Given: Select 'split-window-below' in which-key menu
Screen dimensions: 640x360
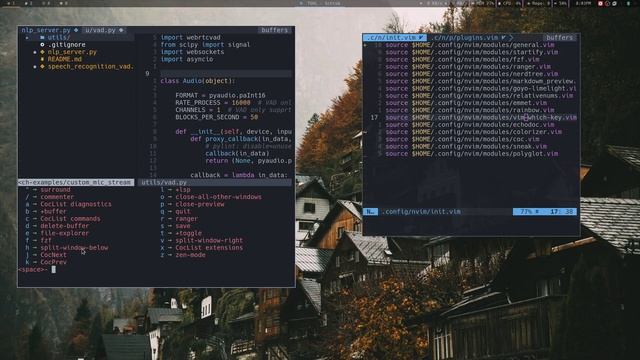Looking at the screenshot, I should [74, 248].
